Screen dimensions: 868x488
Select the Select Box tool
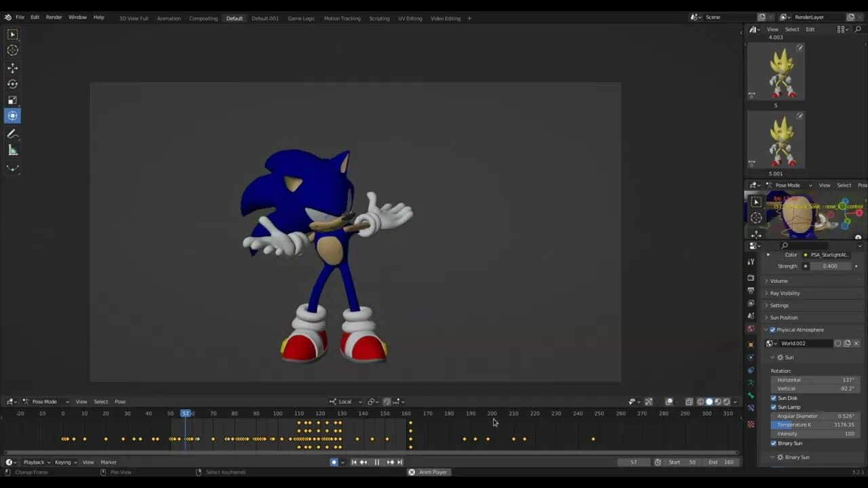12,34
